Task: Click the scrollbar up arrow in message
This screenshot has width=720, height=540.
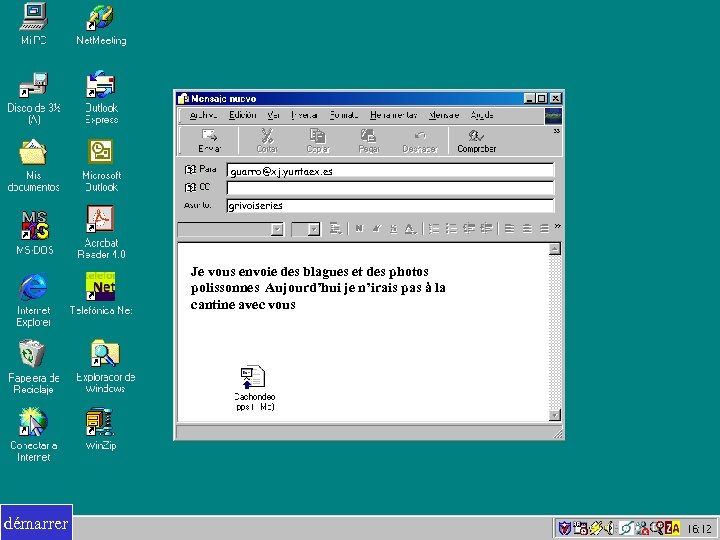Action: click(x=555, y=249)
